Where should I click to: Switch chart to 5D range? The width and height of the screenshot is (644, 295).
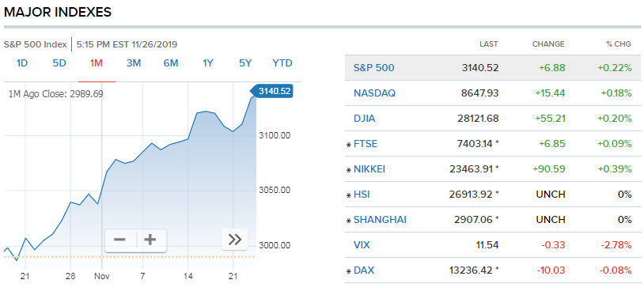(59, 63)
